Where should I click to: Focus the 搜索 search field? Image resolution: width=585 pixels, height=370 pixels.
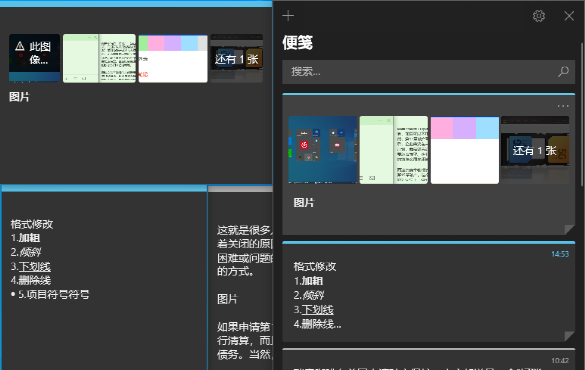428,72
